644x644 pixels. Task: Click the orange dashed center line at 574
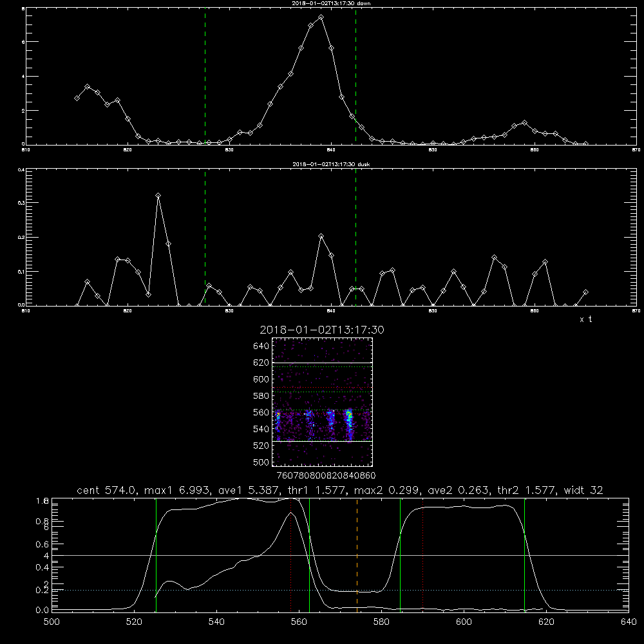coord(357,555)
